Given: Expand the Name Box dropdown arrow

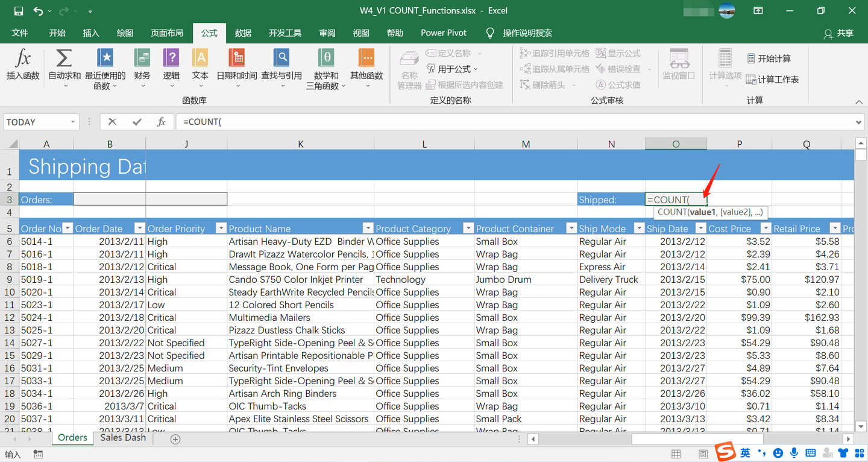Looking at the screenshot, I should pyautogui.click(x=73, y=122).
